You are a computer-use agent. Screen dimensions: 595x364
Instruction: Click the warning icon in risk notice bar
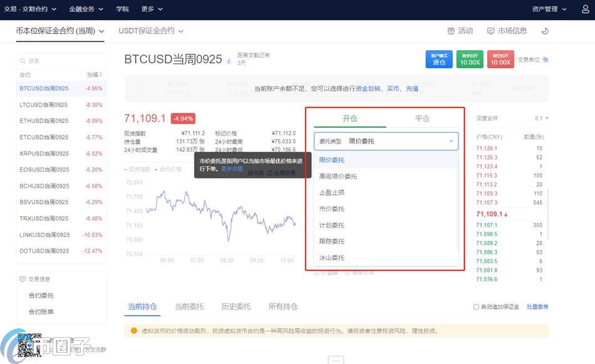[133, 331]
